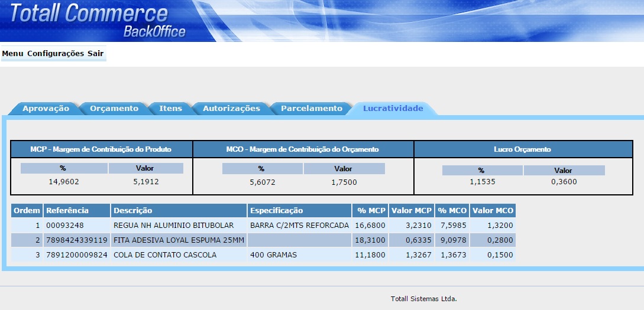Open the Menu item in top bar

pyautogui.click(x=12, y=54)
